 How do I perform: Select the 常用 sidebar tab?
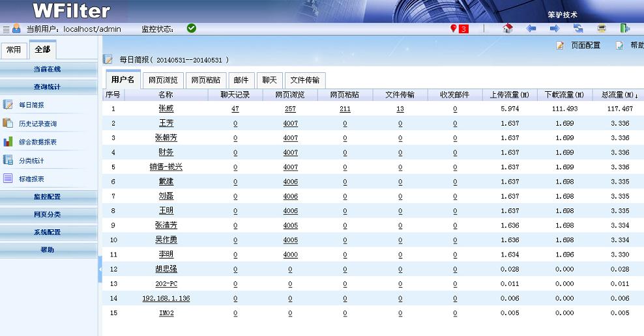click(x=14, y=50)
